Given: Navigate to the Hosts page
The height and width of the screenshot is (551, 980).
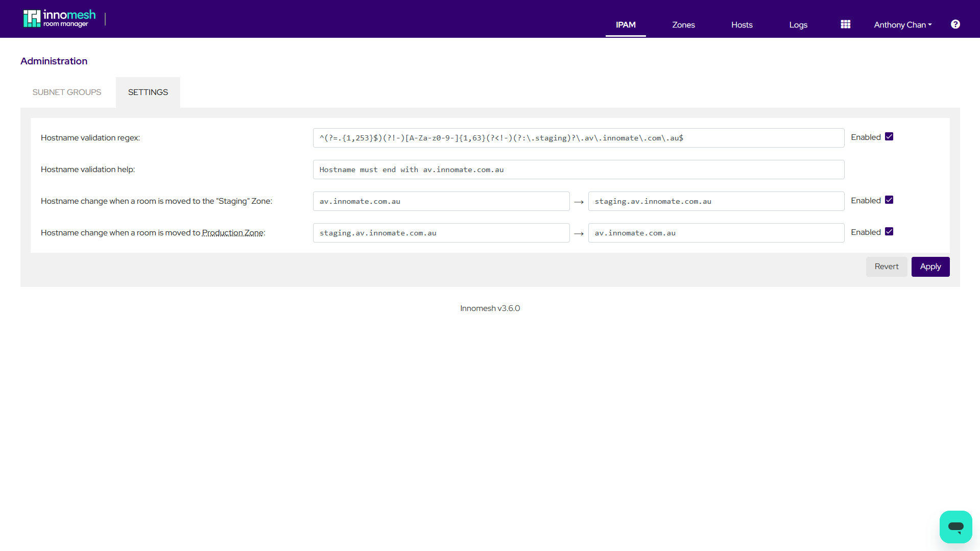Looking at the screenshot, I should click(x=742, y=25).
